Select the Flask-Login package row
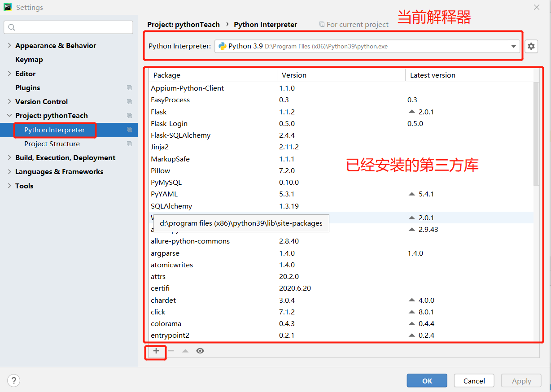This screenshot has width=551, height=392. coord(341,123)
